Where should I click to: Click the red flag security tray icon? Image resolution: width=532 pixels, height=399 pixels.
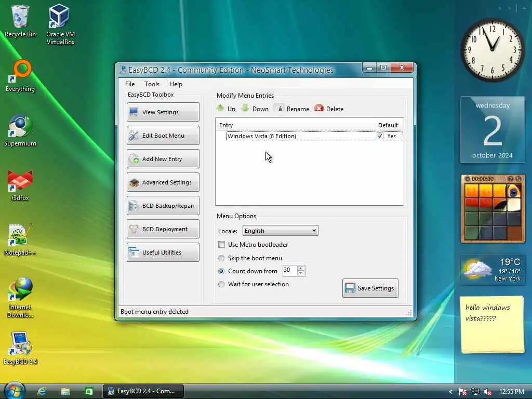(462, 392)
